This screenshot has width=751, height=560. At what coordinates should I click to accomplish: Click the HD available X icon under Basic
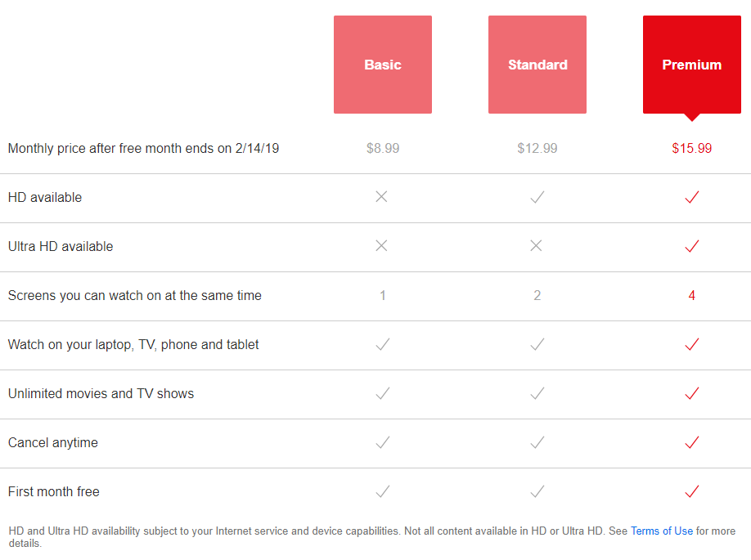(x=382, y=197)
